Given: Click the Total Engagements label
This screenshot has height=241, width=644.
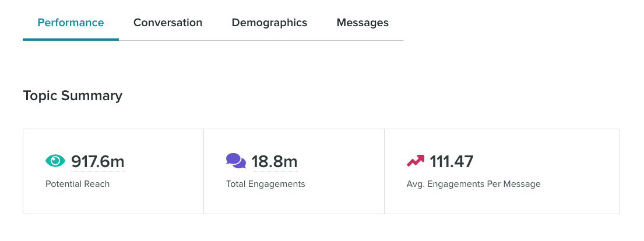Looking at the screenshot, I should (266, 184).
